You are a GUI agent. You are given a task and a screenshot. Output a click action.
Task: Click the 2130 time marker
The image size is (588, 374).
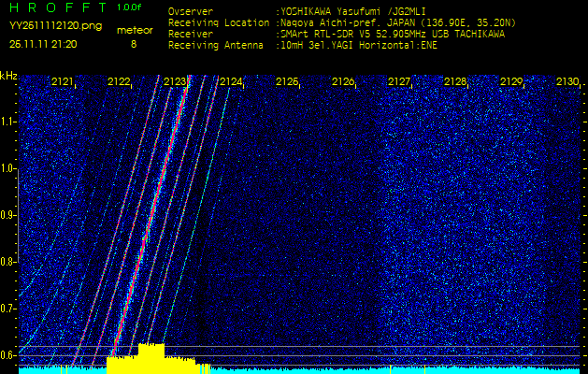[x=566, y=82]
